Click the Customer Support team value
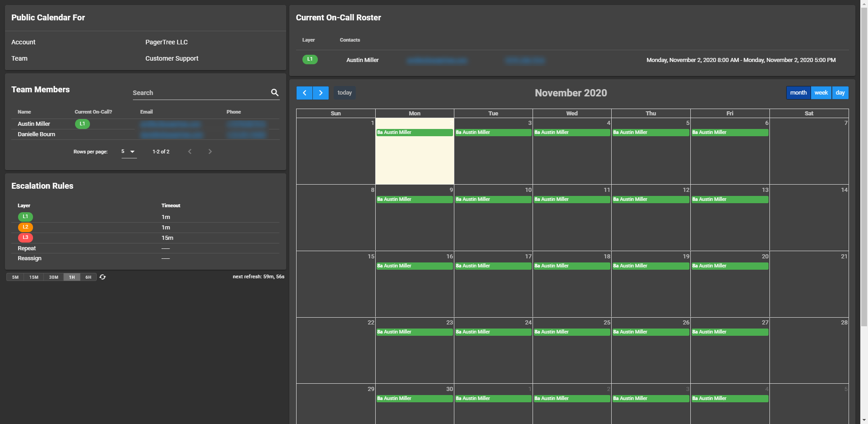Viewport: 868px width, 424px height. tap(172, 58)
